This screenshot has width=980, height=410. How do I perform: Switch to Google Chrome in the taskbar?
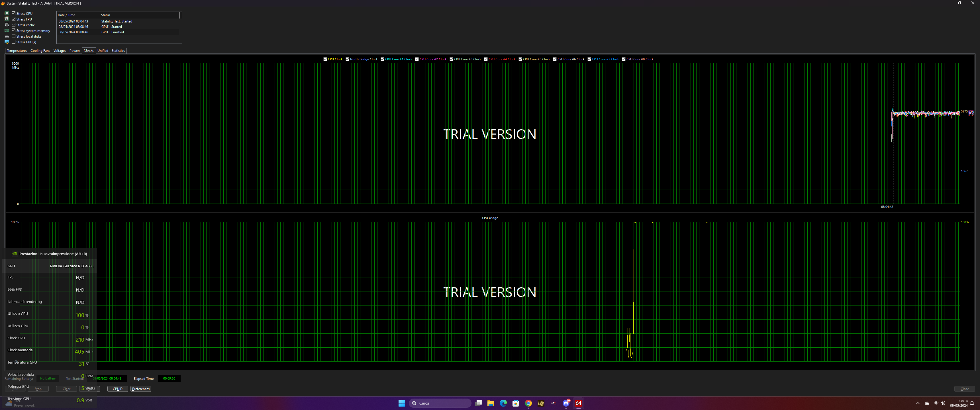pyautogui.click(x=528, y=403)
